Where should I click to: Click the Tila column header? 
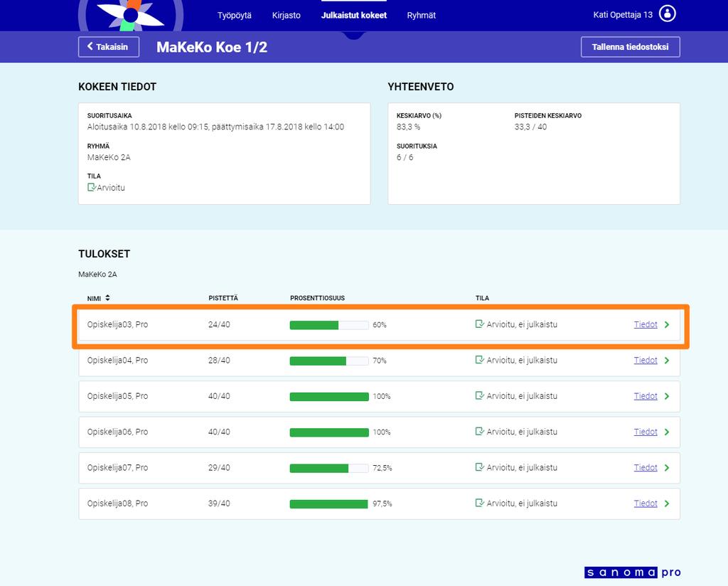click(482, 298)
